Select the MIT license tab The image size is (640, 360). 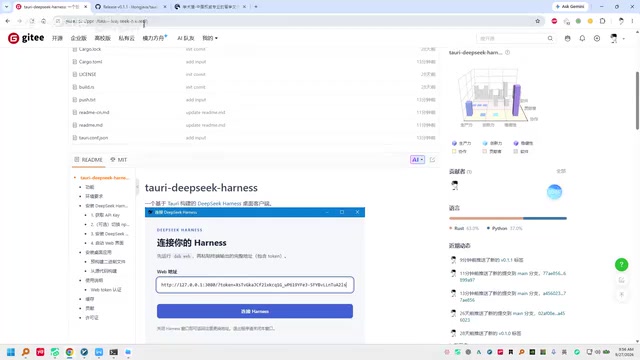click(119, 160)
